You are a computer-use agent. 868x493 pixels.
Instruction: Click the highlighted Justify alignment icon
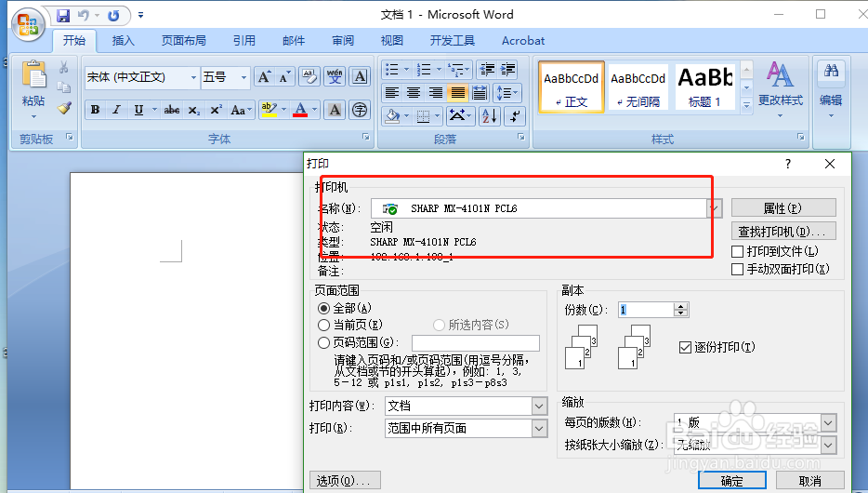click(x=458, y=92)
